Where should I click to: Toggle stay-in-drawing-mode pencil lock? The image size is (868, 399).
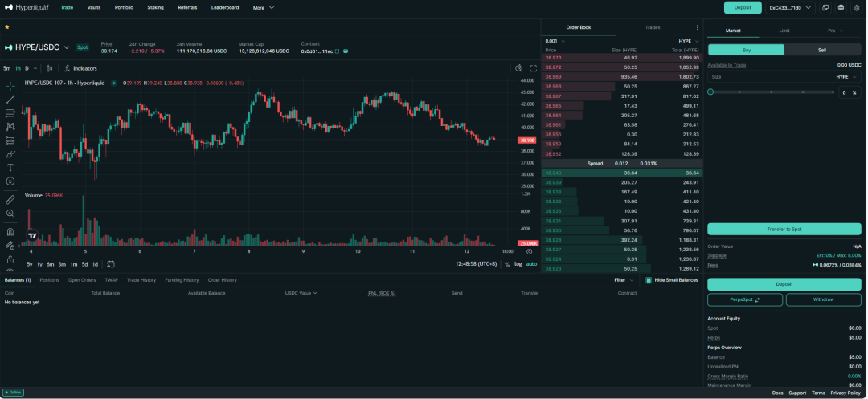[x=10, y=246]
